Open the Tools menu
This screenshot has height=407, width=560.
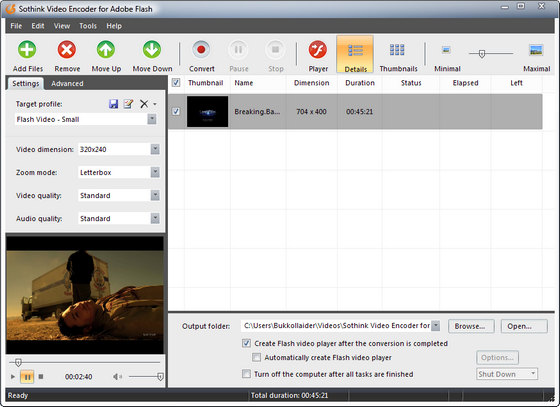click(88, 26)
